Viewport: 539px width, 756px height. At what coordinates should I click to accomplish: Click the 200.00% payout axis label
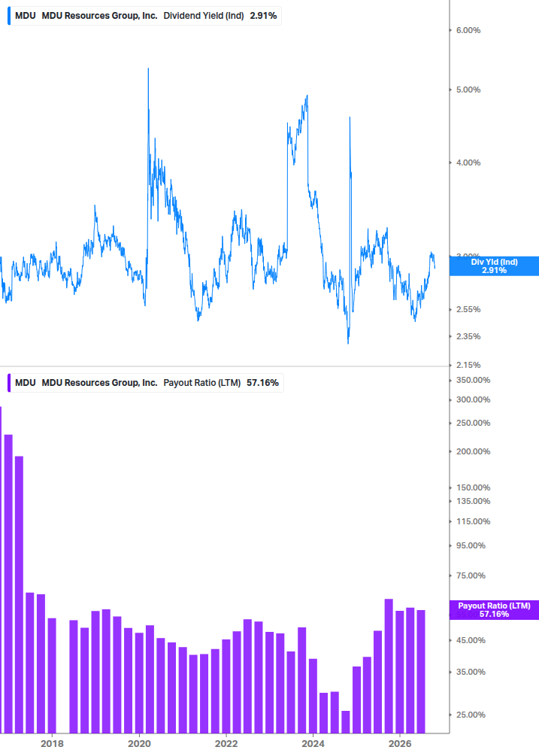point(473,452)
